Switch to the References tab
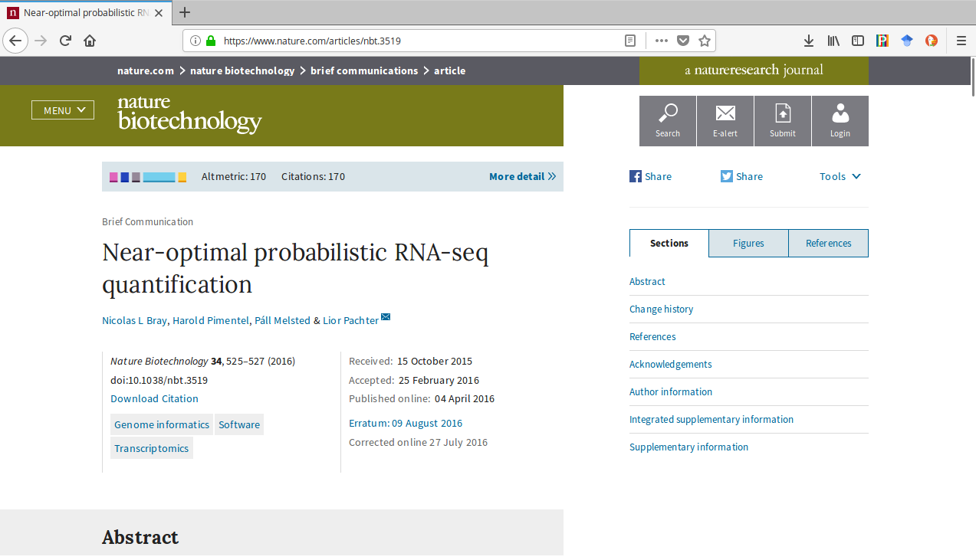This screenshot has height=560, width=976. pyautogui.click(x=829, y=243)
